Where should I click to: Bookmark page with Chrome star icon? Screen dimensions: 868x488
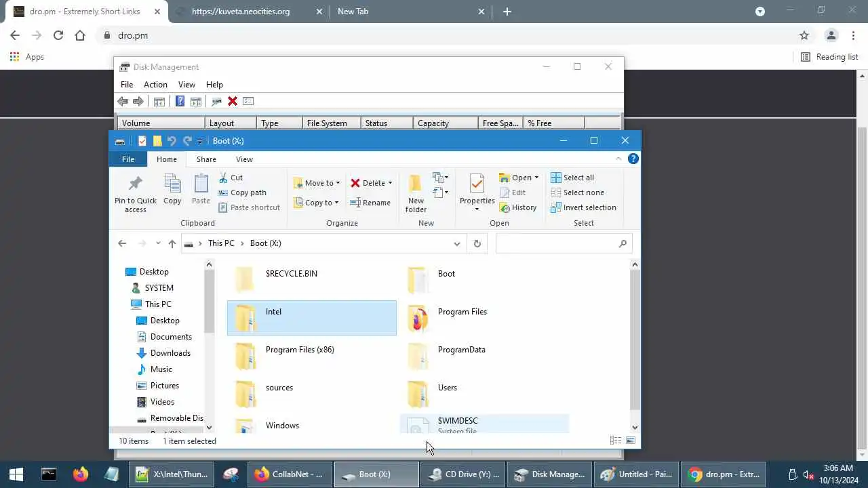pyautogui.click(x=804, y=35)
